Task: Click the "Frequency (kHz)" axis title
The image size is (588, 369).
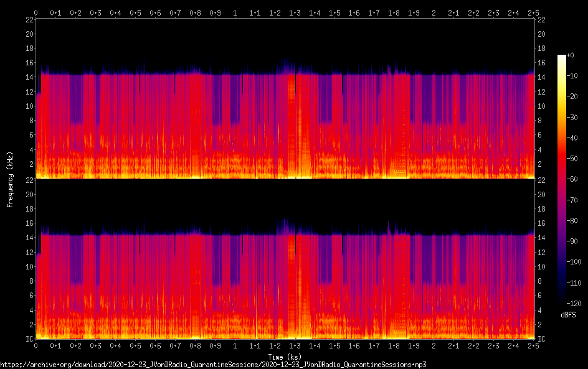Action: [10, 179]
